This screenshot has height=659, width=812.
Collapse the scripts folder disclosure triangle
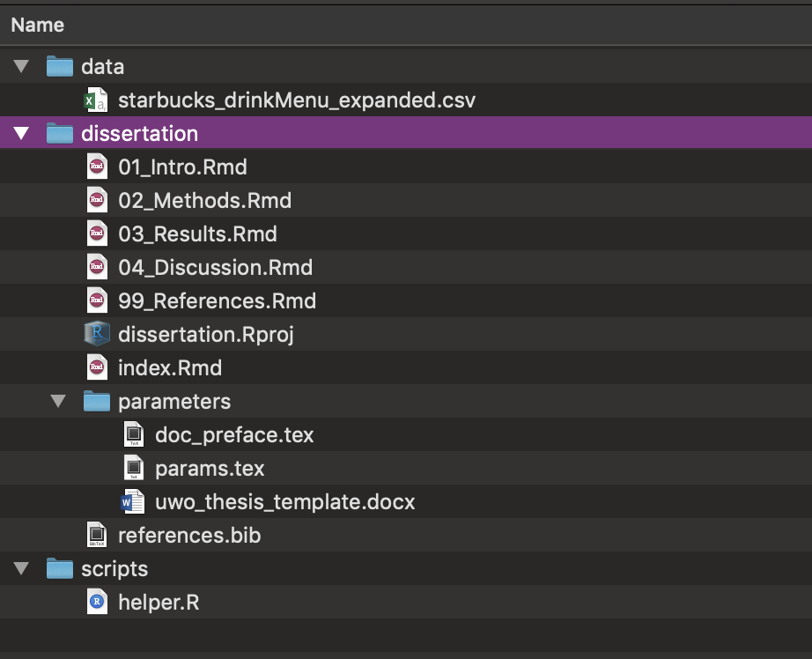coord(22,569)
